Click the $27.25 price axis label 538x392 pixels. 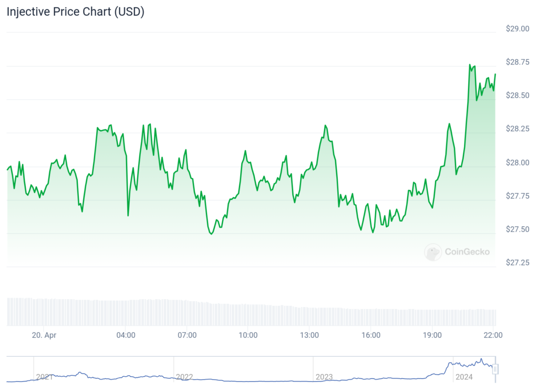(518, 263)
